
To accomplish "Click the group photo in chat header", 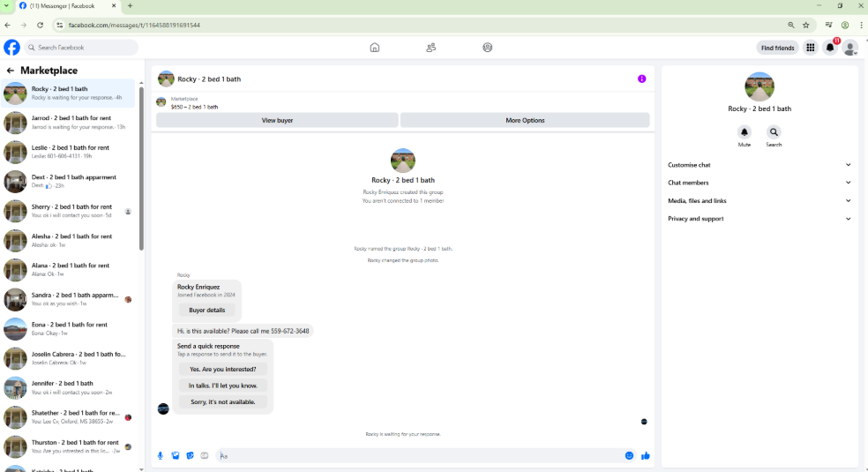I will (x=166, y=79).
